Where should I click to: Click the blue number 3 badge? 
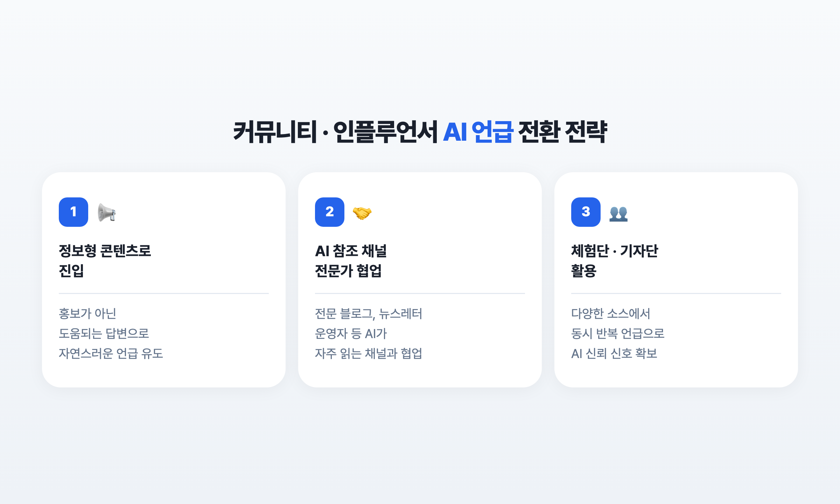[x=586, y=212]
